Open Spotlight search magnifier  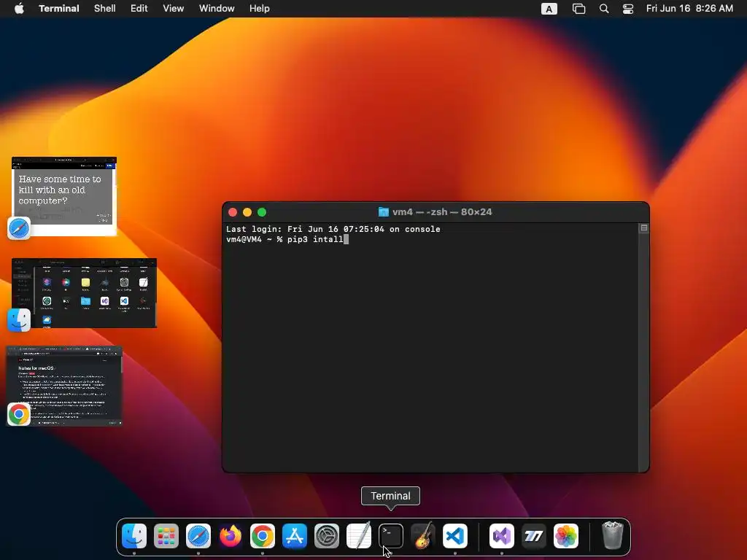click(604, 9)
